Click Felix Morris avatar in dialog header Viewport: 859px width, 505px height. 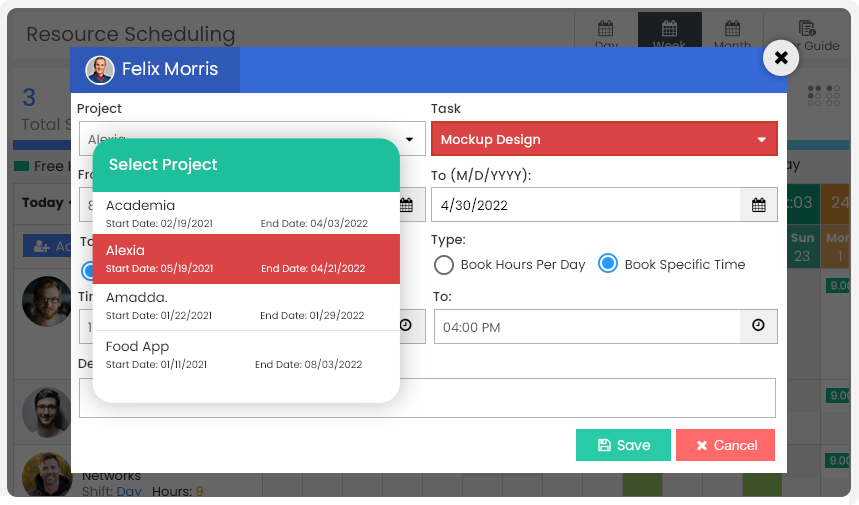100,70
